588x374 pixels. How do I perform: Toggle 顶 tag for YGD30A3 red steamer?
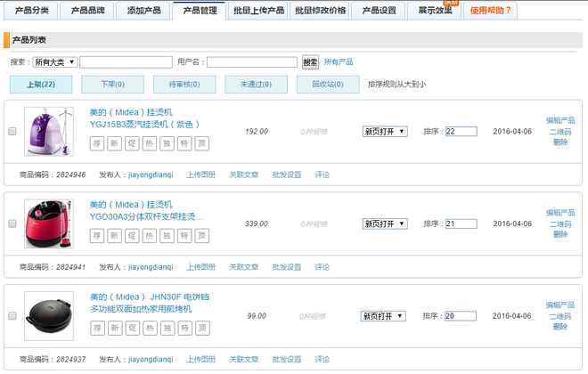point(201,236)
